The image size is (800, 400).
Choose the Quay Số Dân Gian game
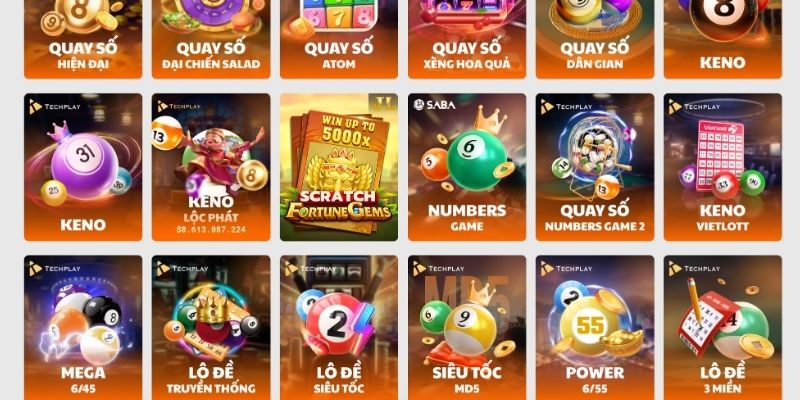click(x=594, y=39)
